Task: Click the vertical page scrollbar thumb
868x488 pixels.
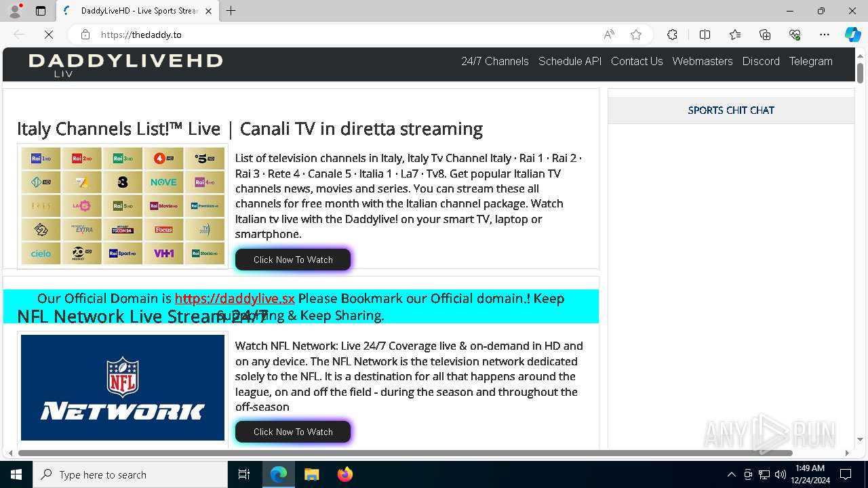Action: (860, 72)
